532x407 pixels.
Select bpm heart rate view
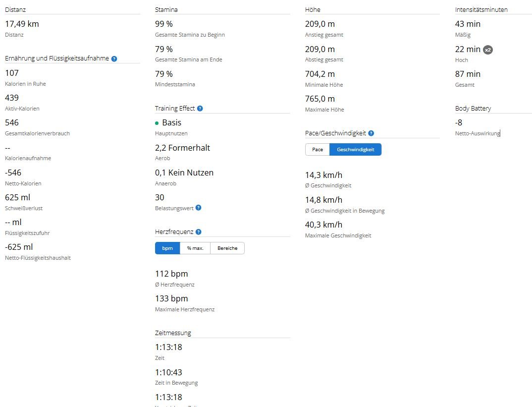click(167, 248)
